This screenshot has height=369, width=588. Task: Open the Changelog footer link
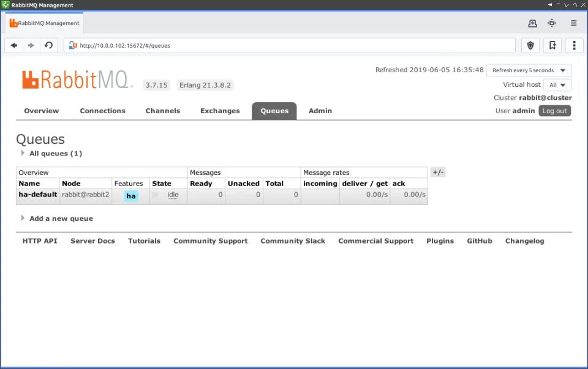(525, 241)
